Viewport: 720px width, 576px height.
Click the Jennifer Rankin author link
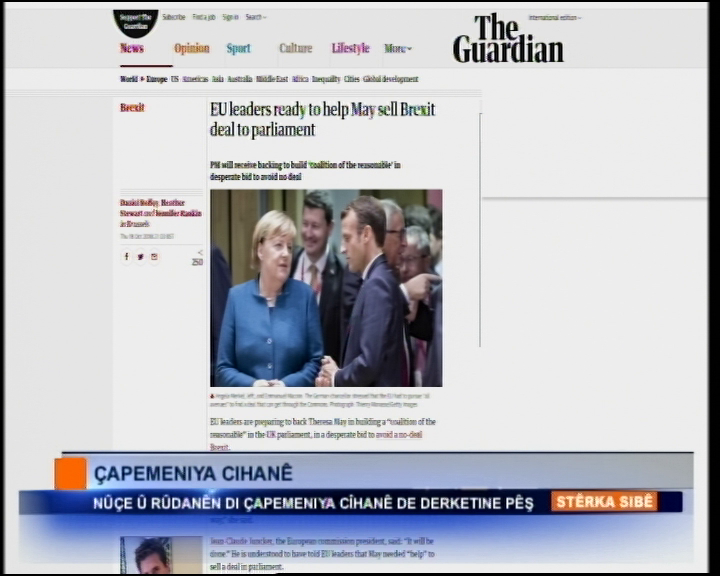point(178,213)
